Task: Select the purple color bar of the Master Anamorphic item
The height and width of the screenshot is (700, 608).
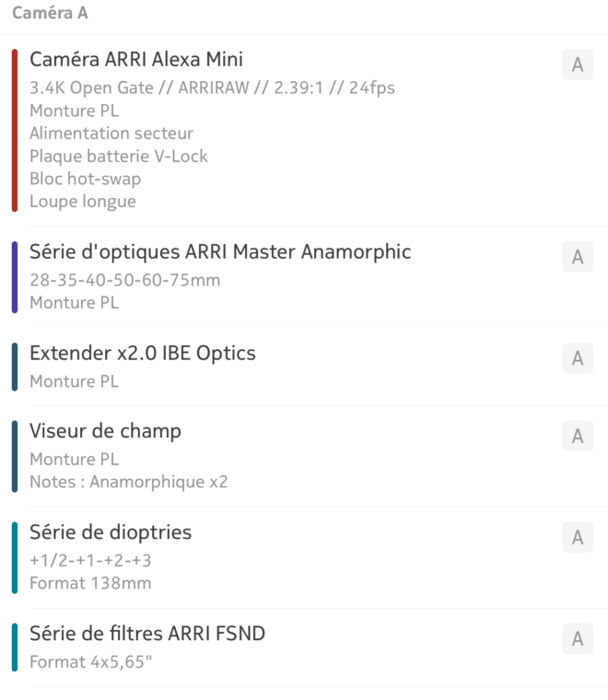Action: click(15, 277)
